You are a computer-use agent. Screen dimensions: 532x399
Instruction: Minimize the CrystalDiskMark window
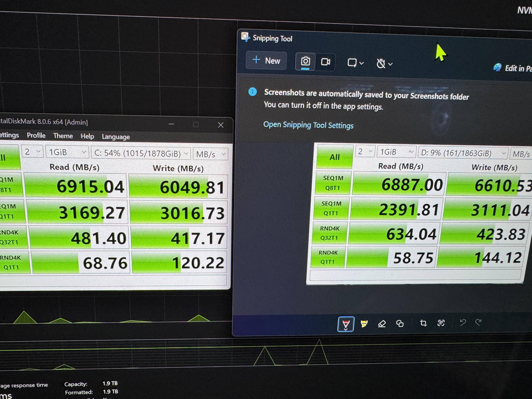click(x=171, y=124)
